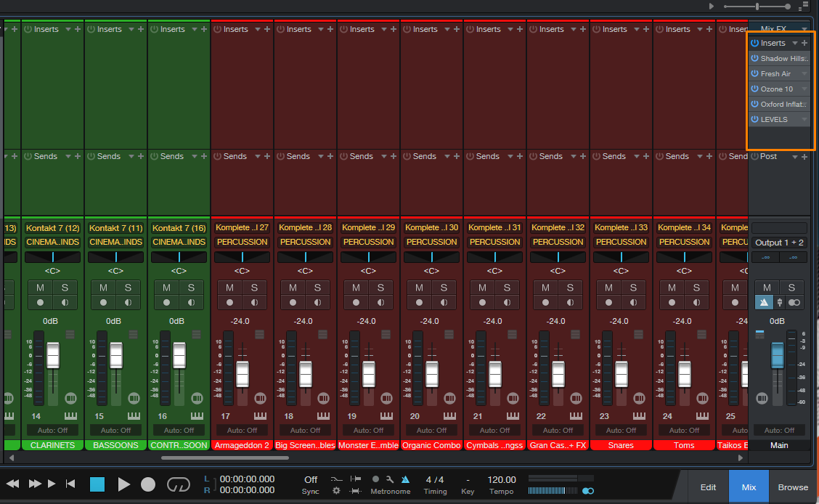Open the Fresh Air insert dropdown arrow
Screen dimensions: 819x504
pyautogui.click(x=804, y=74)
